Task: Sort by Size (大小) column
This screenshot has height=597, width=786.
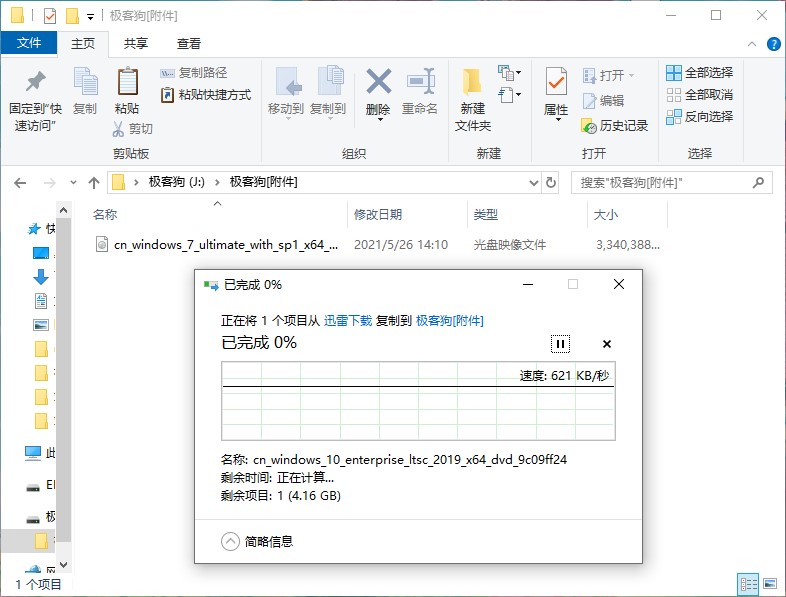Action: click(x=606, y=215)
